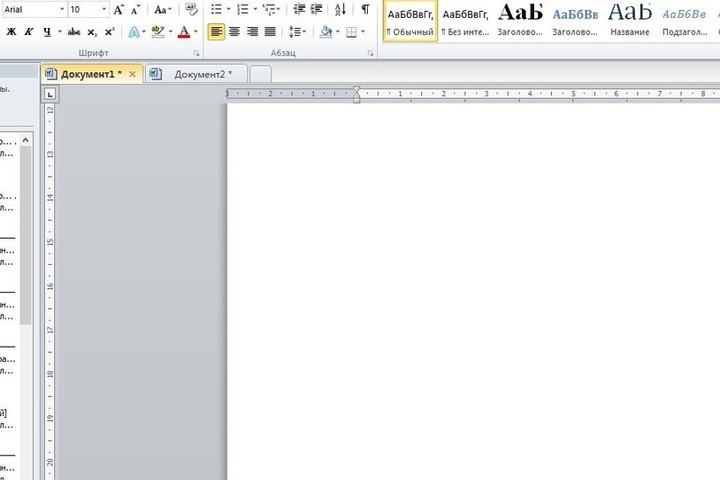The width and height of the screenshot is (720, 480).
Task: Expand the line spacing dropdown
Action: tap(307, 32)
